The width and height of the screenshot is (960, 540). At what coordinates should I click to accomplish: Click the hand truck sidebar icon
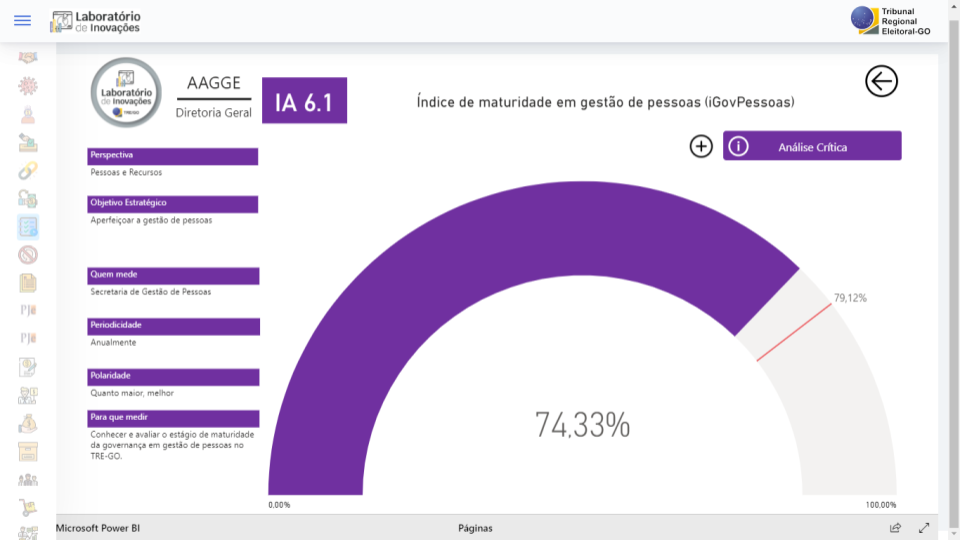[28, 507]
